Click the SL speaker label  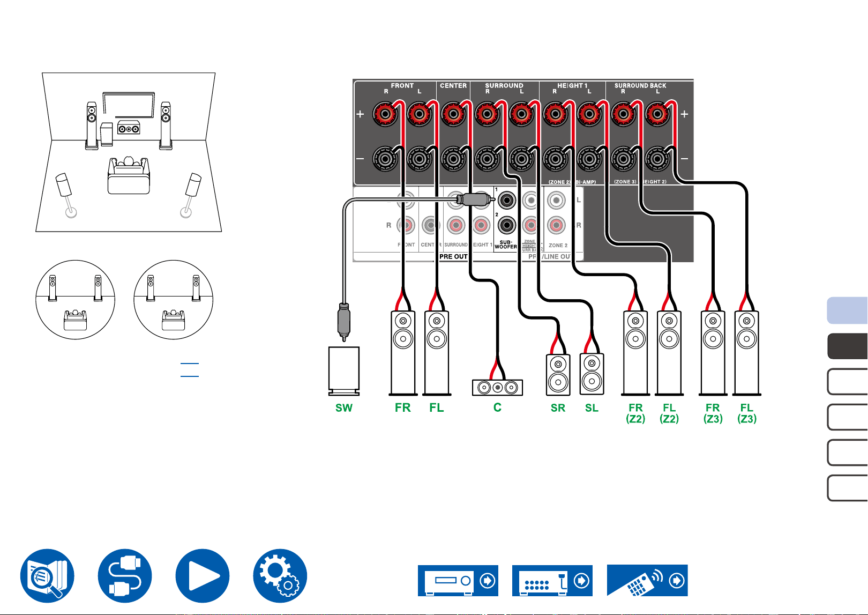[592, 408]
